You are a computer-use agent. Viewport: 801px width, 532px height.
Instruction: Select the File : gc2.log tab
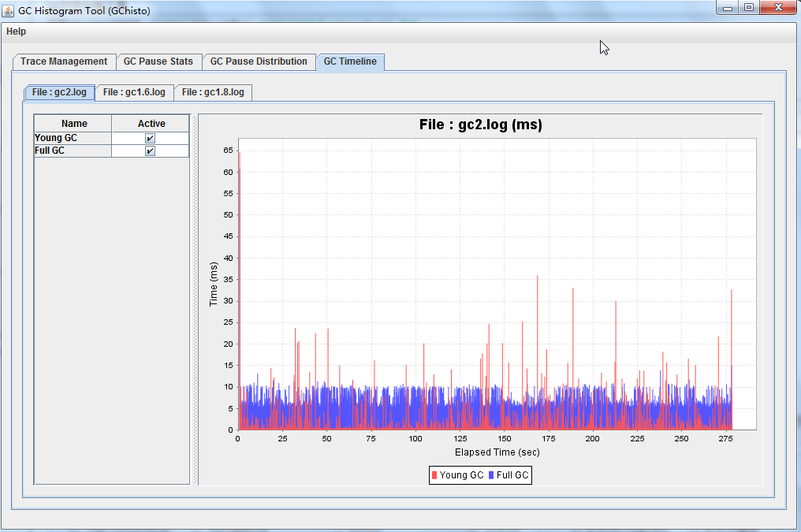click(59, 92)
